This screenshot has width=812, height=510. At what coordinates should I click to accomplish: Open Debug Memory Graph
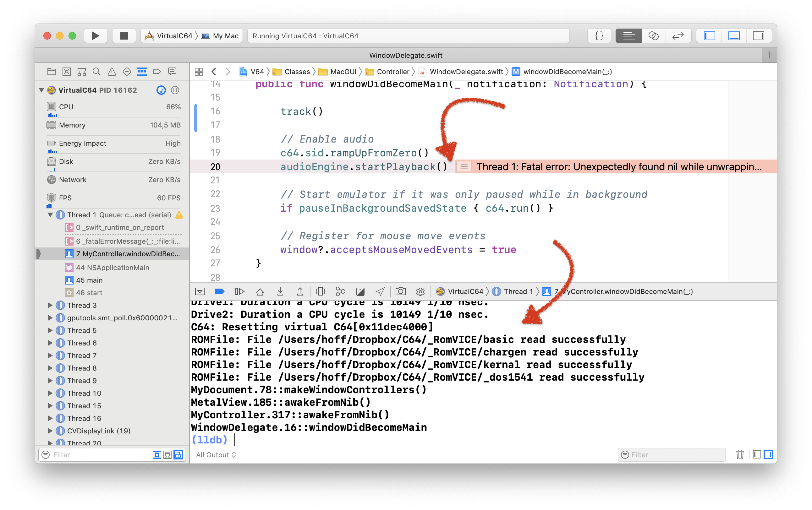[340, 291]
